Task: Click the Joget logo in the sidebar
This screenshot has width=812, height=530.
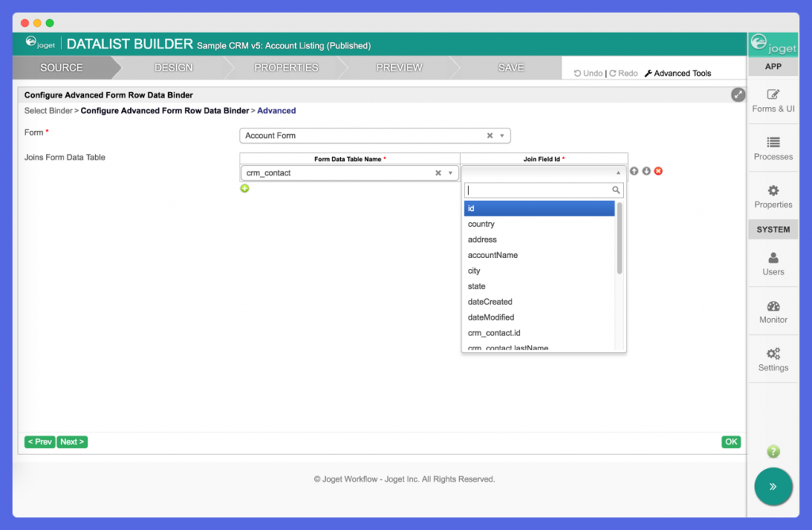Action: [x=773, y=44]
